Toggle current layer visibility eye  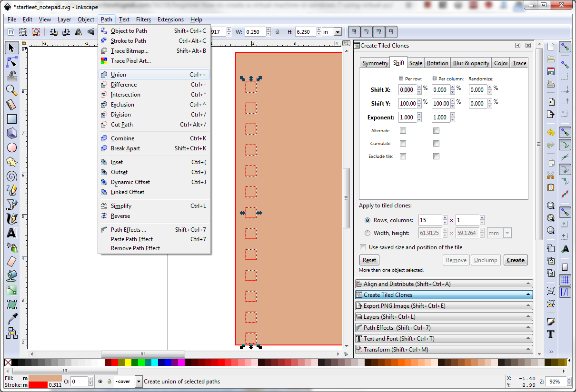point(100,381)
